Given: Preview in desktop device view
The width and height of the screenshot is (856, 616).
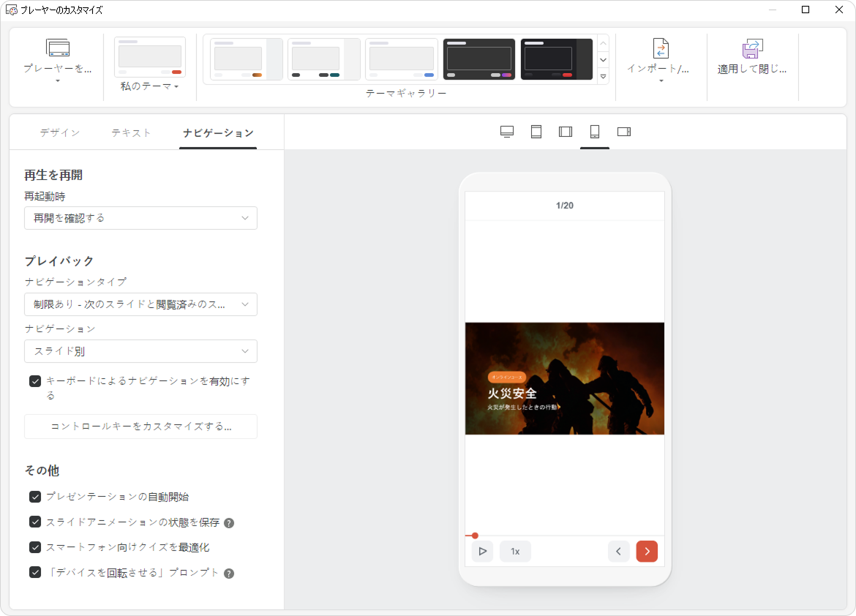Looking at the screenshot, I should point(507,132).
